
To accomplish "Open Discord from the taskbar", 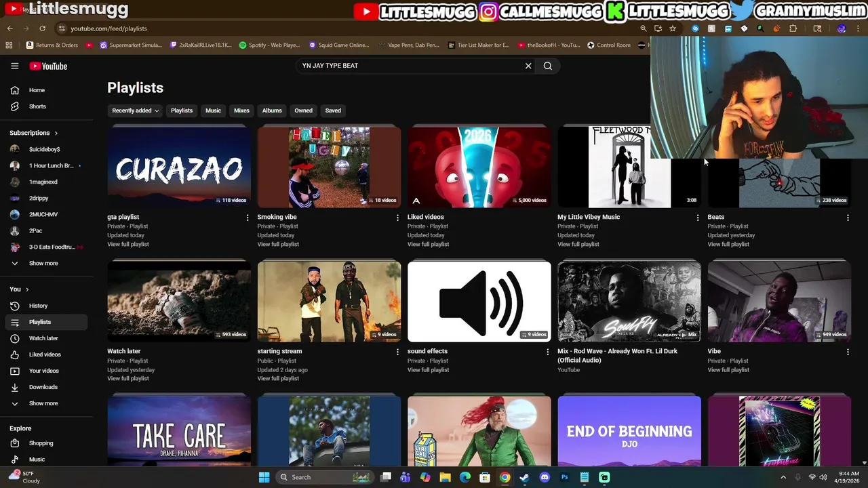I will pyautogui.click(x=545, y=477).
